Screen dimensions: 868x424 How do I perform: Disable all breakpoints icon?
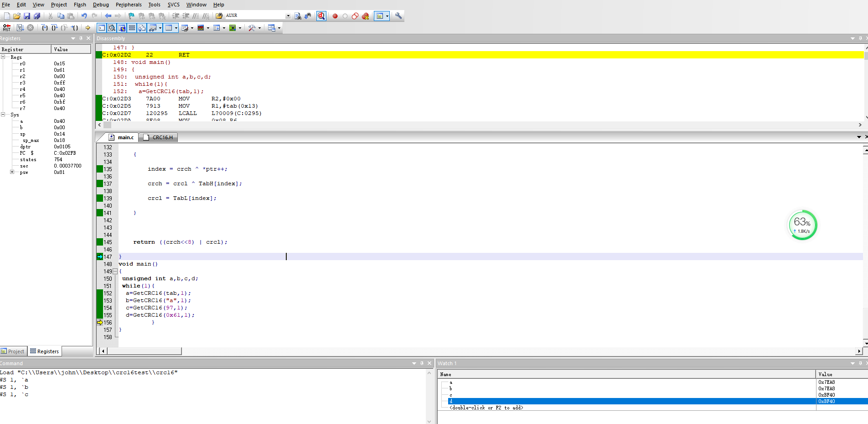point(355,16)
